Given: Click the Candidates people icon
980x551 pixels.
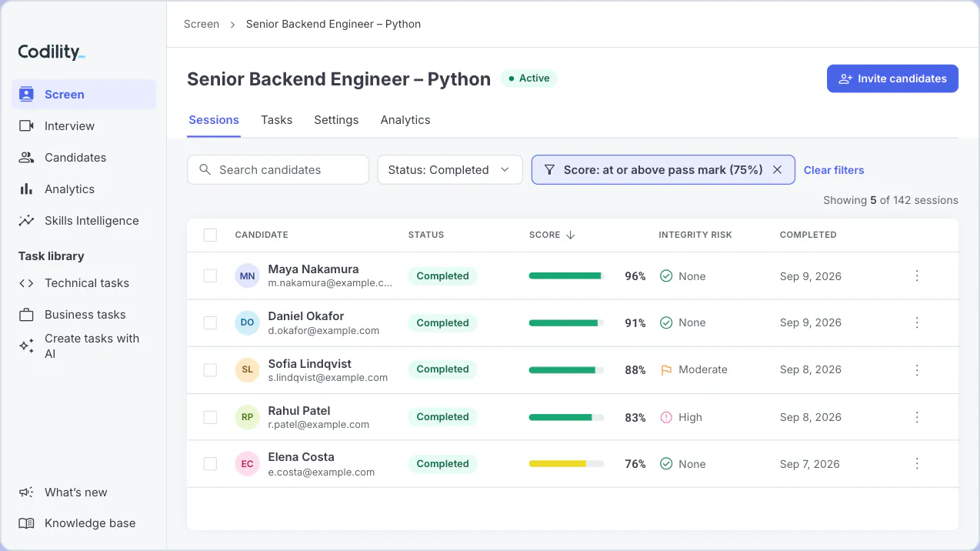Looking at the screenshot, I should 26,157.
